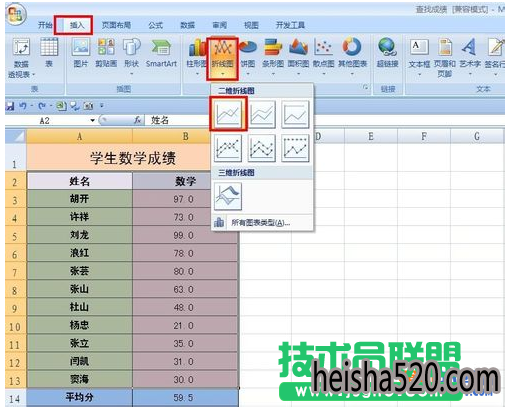Expand the Quick Access Toolbar customize arrow
506x407 pixels.
click(x=102, y=106)
